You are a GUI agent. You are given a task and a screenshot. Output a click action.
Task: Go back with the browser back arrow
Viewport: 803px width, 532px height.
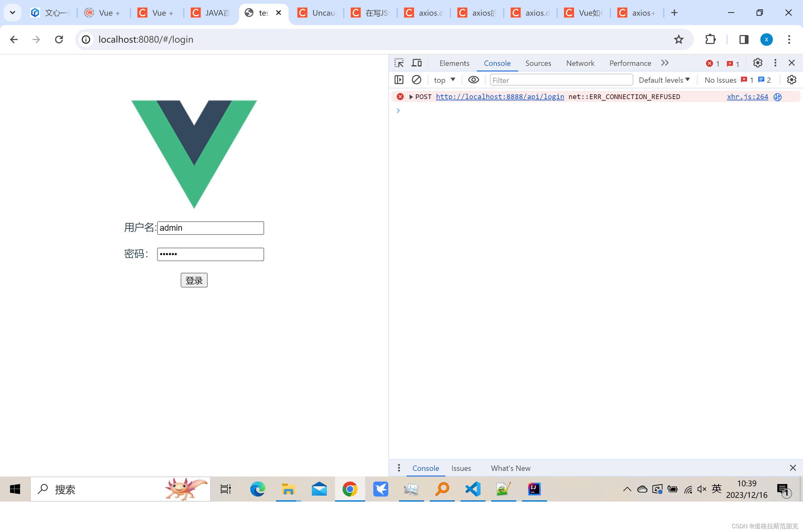tap(14, 40)
